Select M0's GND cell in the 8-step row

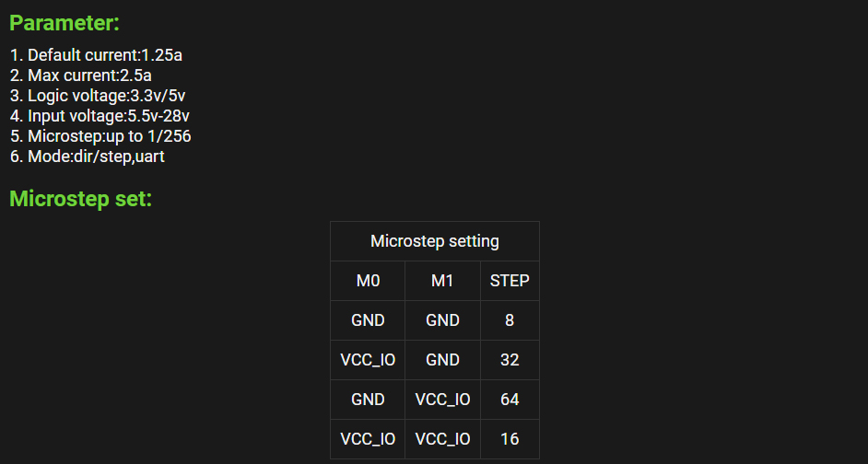coord(368,320)
